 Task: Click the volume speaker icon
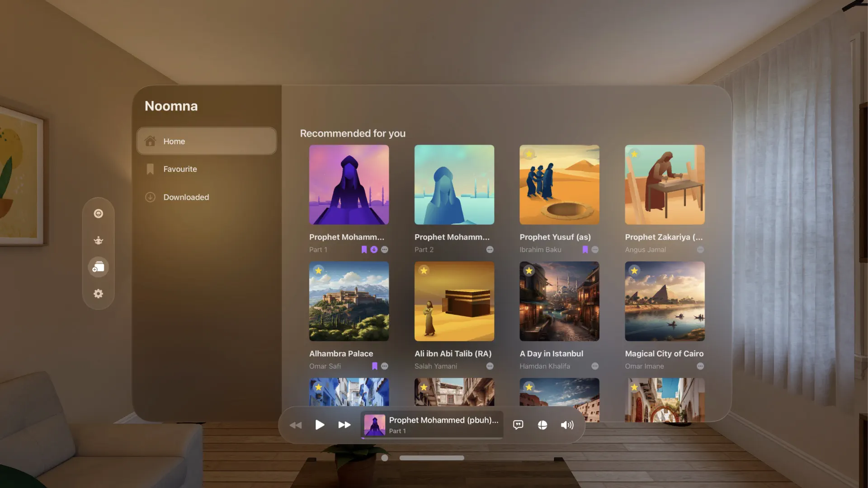click(567, 425)
